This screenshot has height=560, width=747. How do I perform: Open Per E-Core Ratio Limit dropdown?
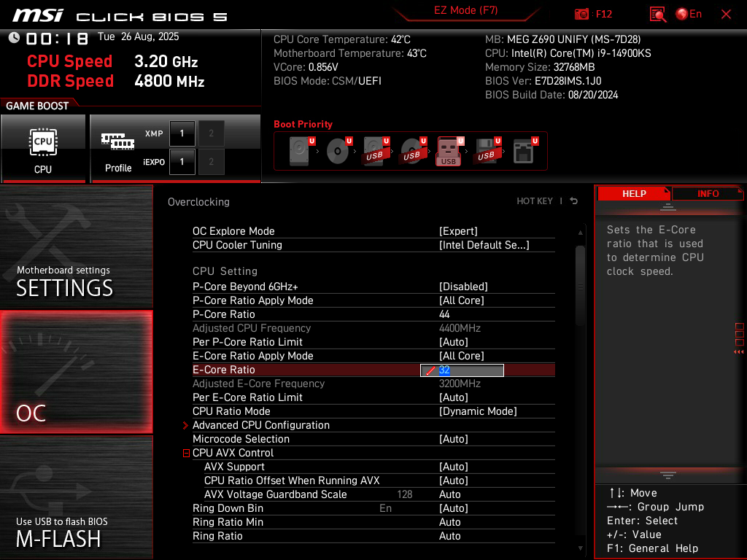454,397
